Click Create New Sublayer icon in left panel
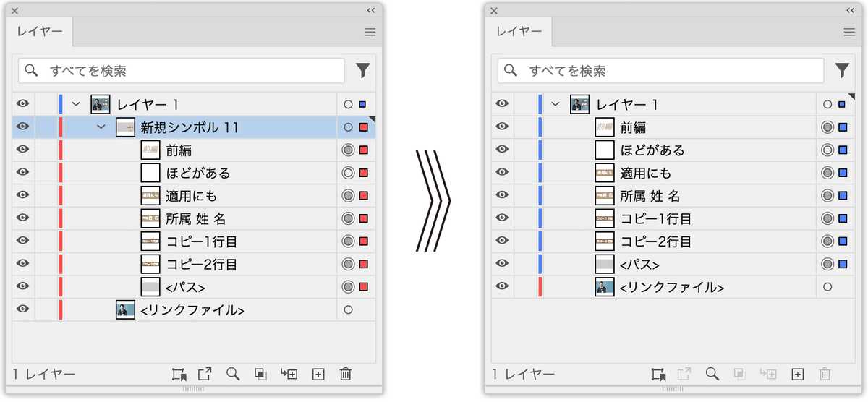The image size is (868, 402). point(289,374)
